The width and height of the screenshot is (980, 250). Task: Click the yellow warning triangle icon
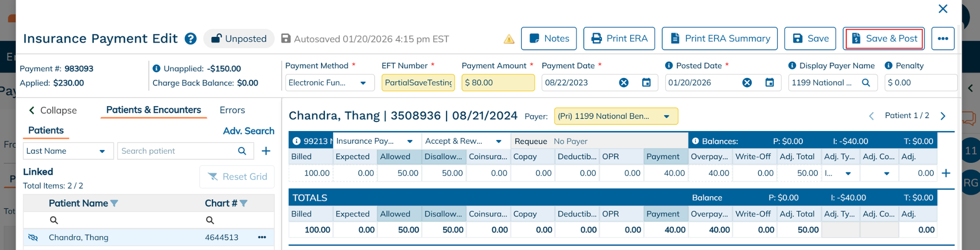point(509,39)
